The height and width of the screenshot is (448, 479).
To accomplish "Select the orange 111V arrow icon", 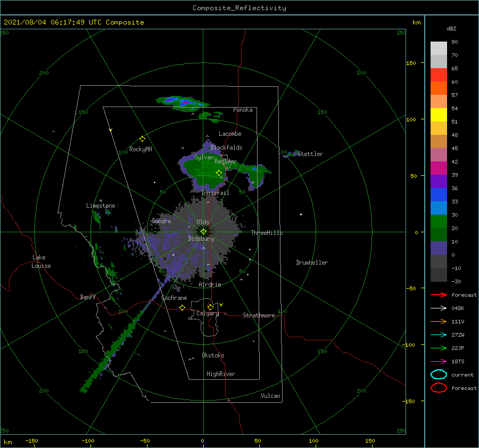I will point(439,321).
